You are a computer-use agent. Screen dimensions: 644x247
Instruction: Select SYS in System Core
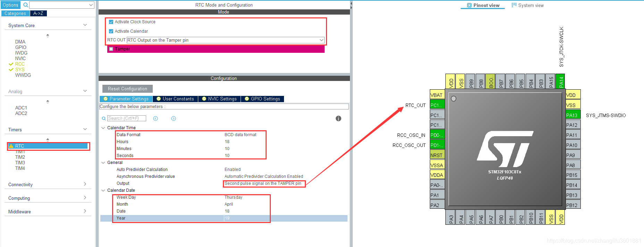(20, 69)
